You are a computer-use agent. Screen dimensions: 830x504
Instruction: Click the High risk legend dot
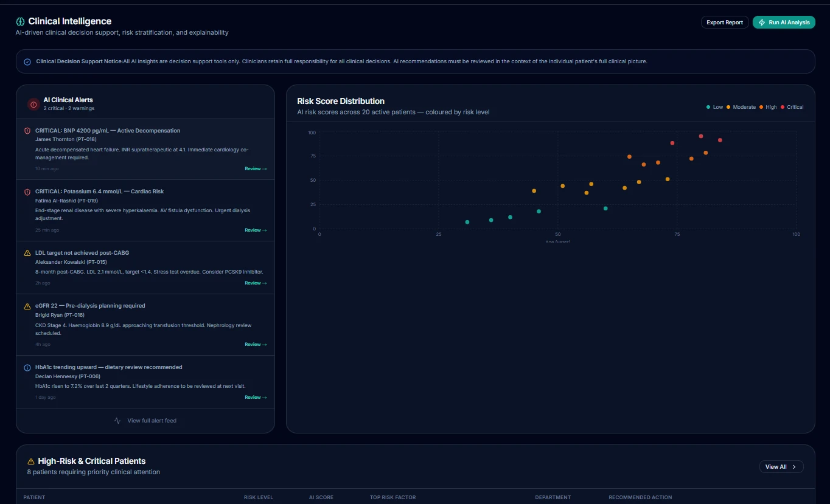coord(761,107)
